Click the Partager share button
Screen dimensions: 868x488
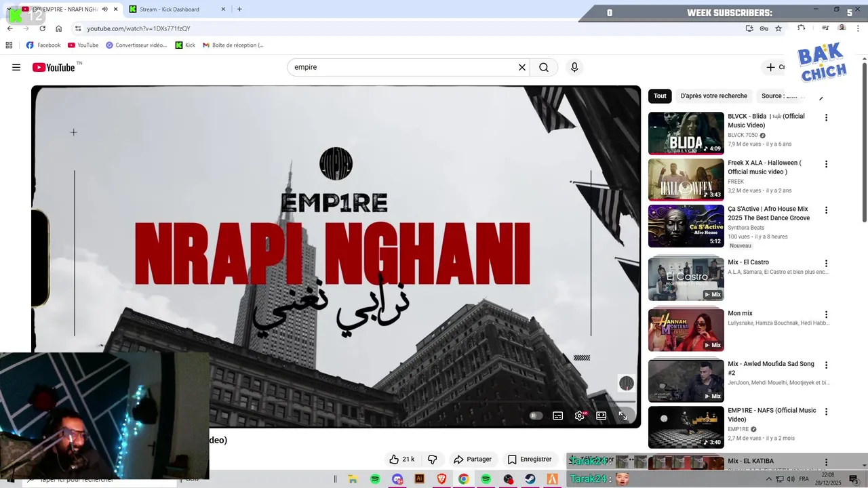(473, 459)
